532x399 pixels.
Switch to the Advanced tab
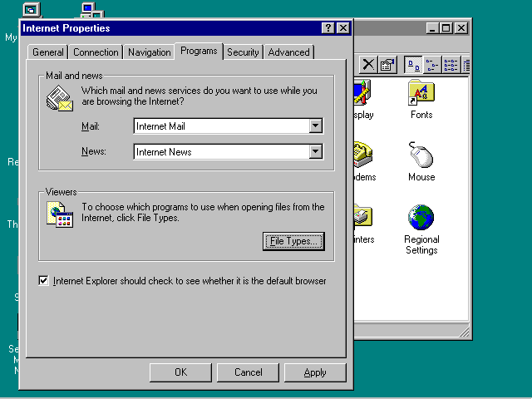coord(288,52)
